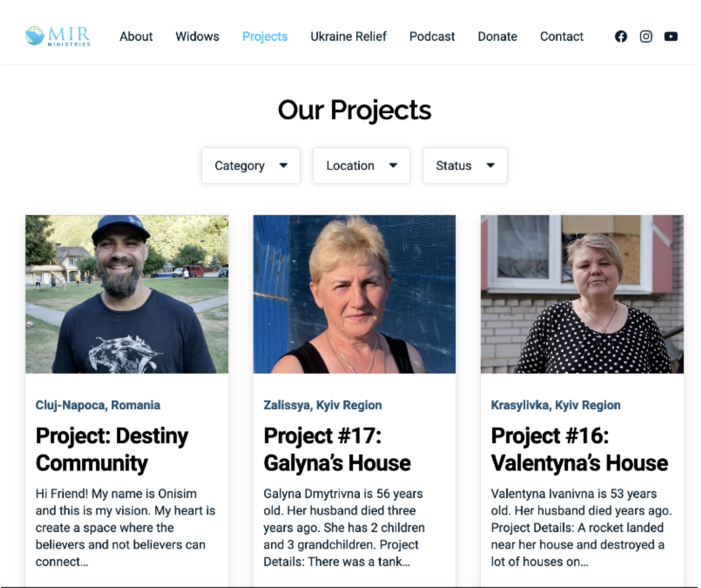Click the photo of Onisim in cap
701x588 pixels.
(127, 294)
